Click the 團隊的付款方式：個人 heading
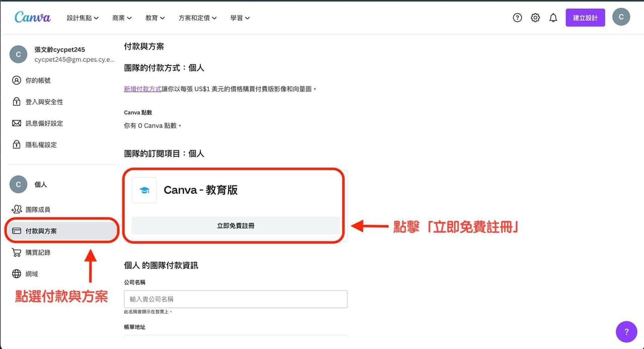Image resolution: width=644 pixels, height=349 pixels. pyautogui.click(x=164, y=67)
